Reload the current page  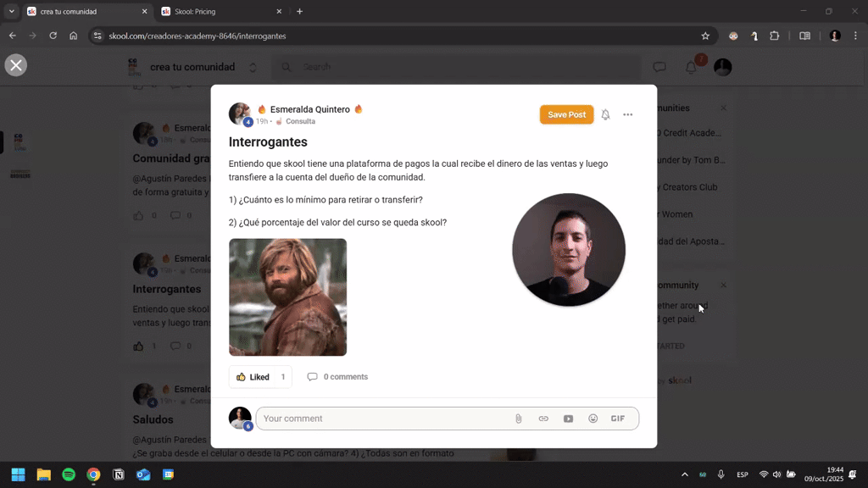tap(53, 36)
